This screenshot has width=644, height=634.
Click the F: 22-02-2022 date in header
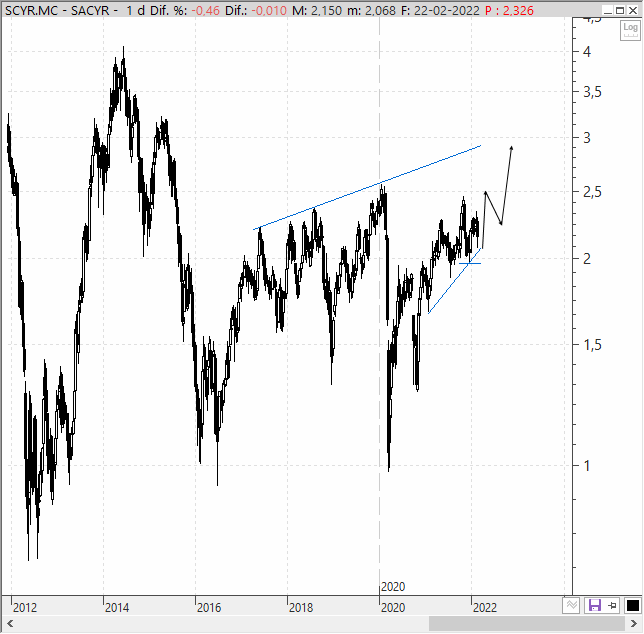tap(440, 10)
